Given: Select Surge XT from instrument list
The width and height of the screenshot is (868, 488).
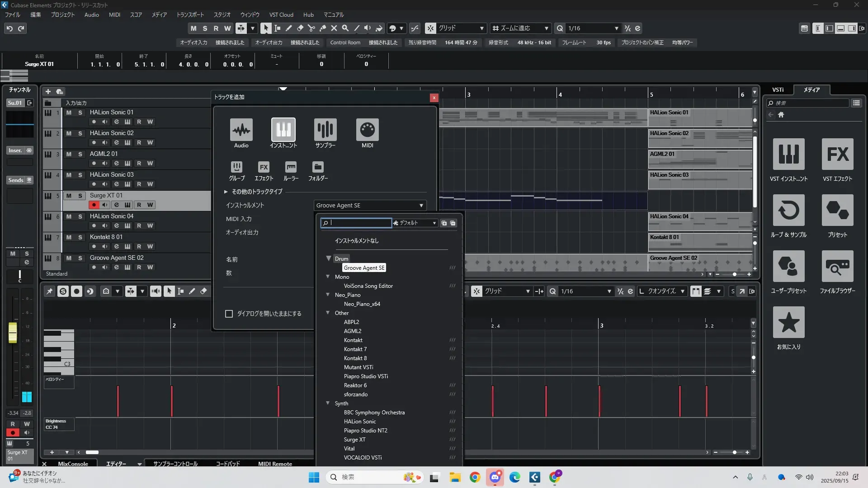Looking at the screenshot, I should pos(354,440).
